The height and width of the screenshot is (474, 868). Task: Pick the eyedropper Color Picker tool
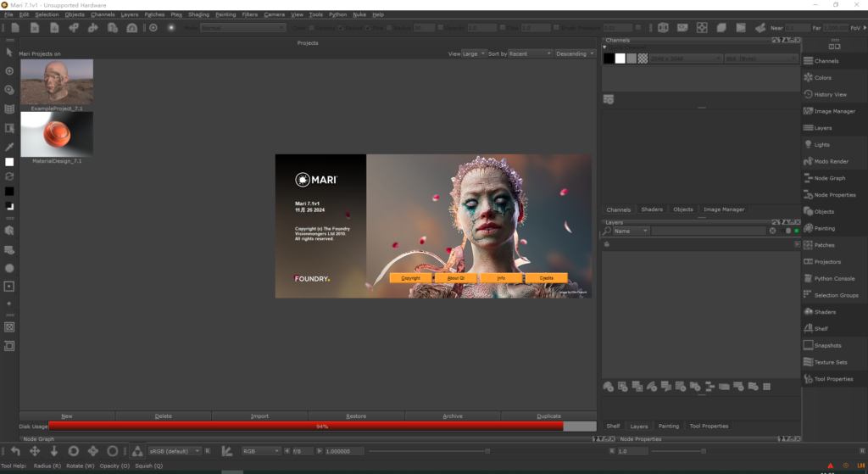tap(8, 147)
